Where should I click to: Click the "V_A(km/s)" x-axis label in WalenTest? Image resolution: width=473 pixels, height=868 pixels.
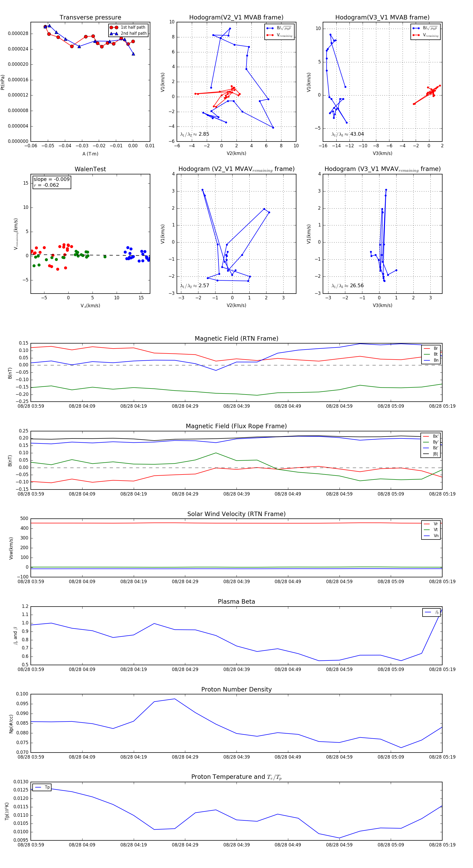[90, 306]
